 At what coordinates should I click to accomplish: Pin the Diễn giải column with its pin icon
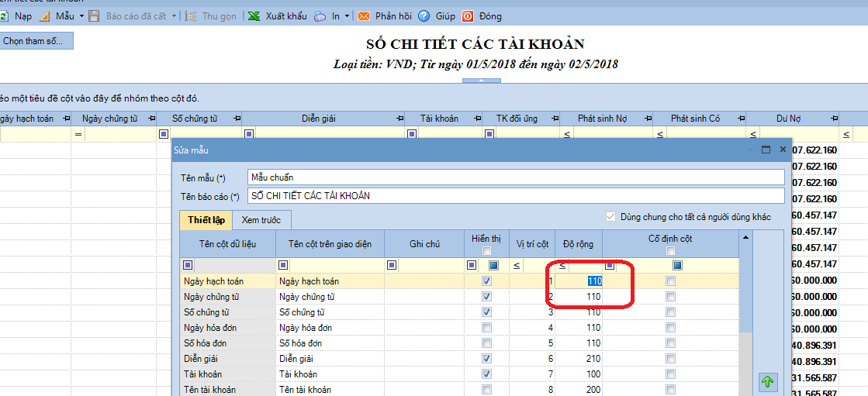(x=399, y=119)
